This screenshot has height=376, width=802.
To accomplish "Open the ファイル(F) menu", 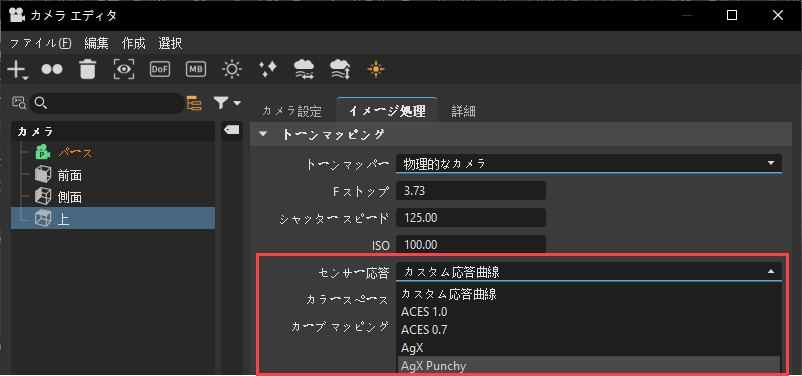I will point(41,43).
